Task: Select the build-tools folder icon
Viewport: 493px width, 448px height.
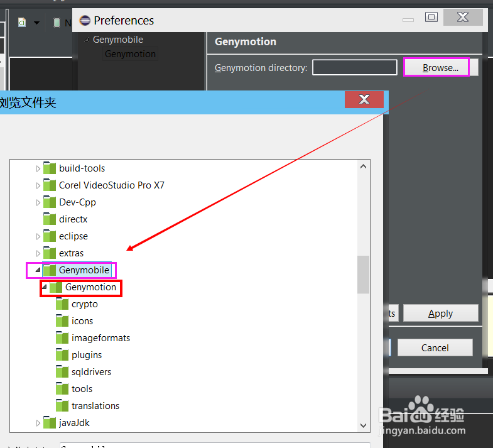Action: (50, 168)
